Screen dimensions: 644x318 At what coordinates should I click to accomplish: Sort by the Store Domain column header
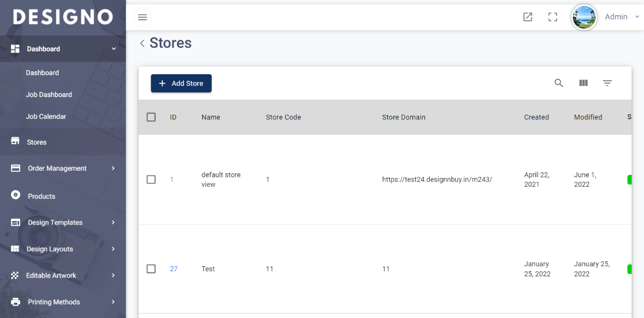(403, 117)
